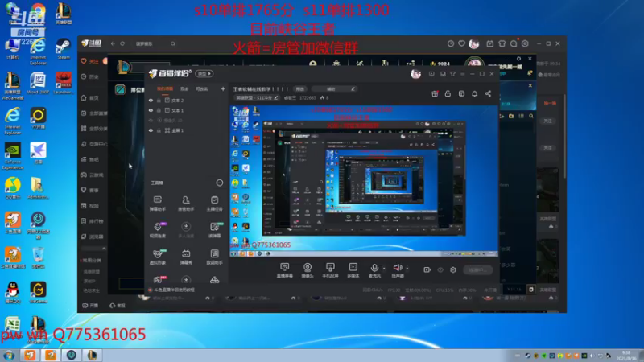
Task: Click the 直播弹幕 icon below the preview
Action: tap(285, 270)
